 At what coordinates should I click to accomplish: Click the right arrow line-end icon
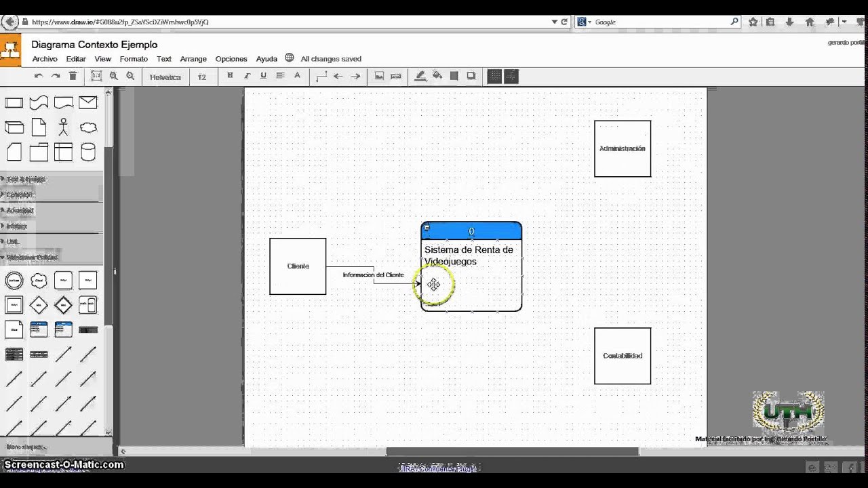pyautogui.click(x=355, y=77)
